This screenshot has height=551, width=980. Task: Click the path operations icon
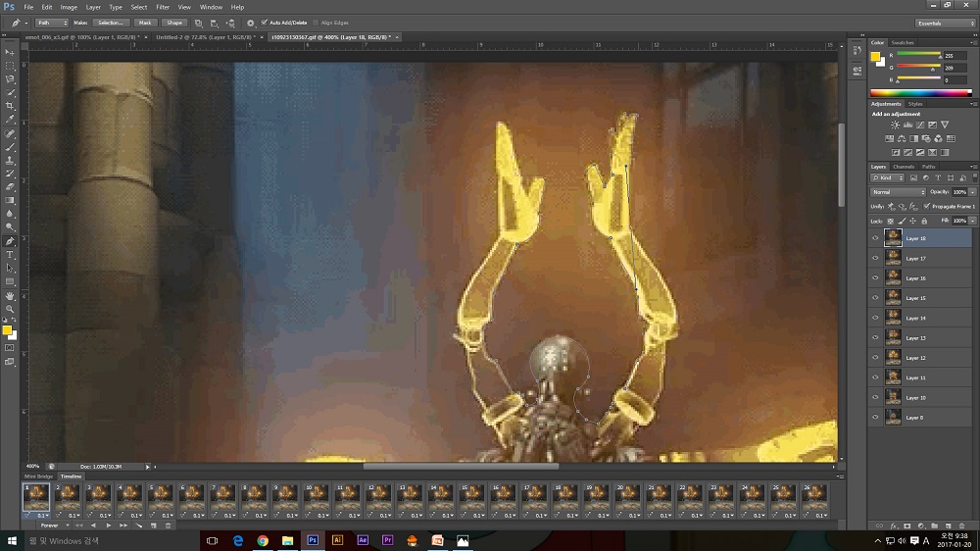point(198,24)
